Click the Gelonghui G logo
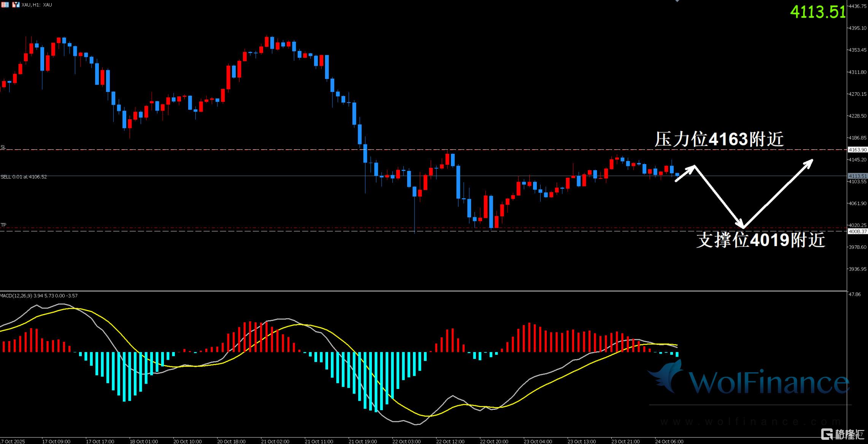This screenshot has height=444, width=868. (x=826, y=434)
